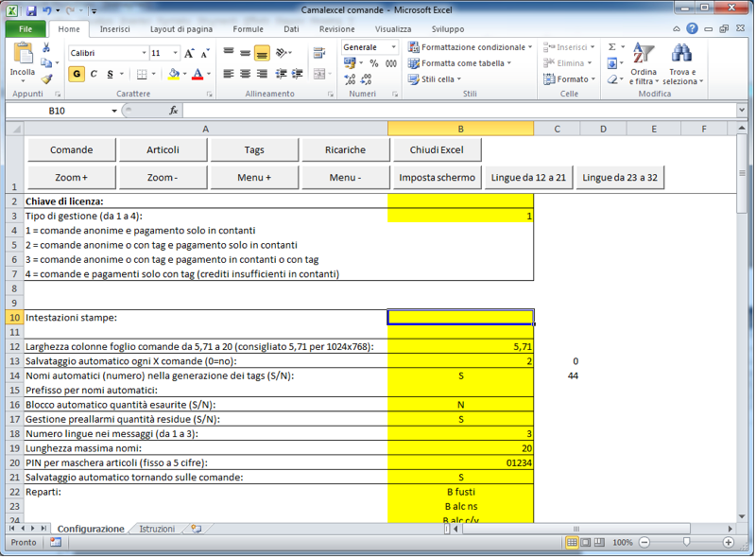Image resolution: width=756 pixels, height=558 pixels.
Task: Toggle bold formatting with G button
Action: [x=77, y=74]
